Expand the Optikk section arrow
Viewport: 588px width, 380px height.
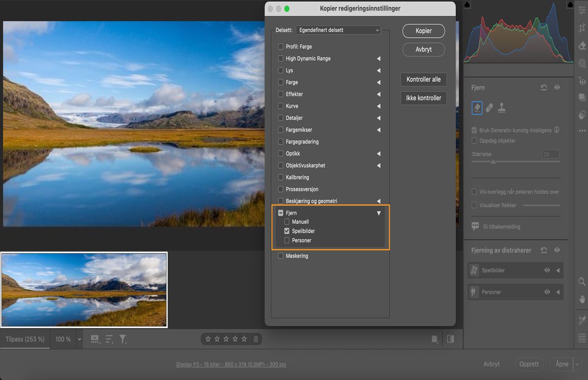pyautogui.click(x=378, y=153)
